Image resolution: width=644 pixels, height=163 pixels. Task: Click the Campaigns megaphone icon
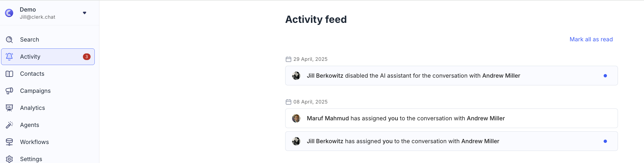9,91
